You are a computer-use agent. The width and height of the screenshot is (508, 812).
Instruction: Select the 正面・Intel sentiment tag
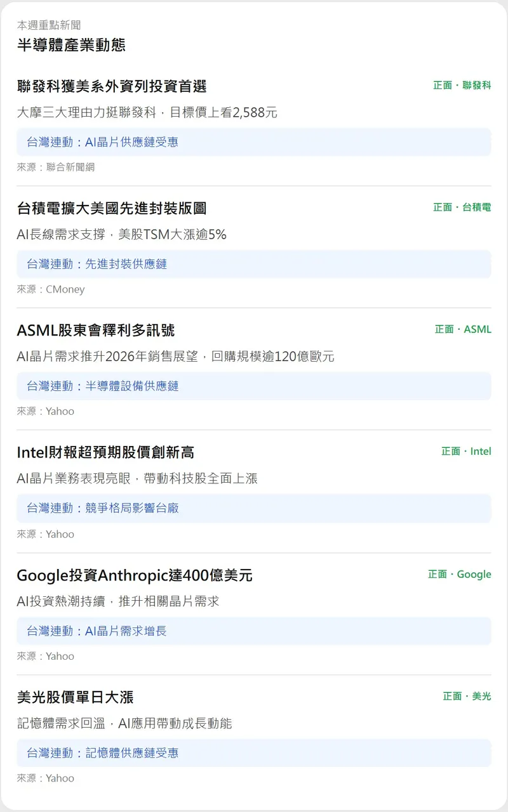point(466,451)
